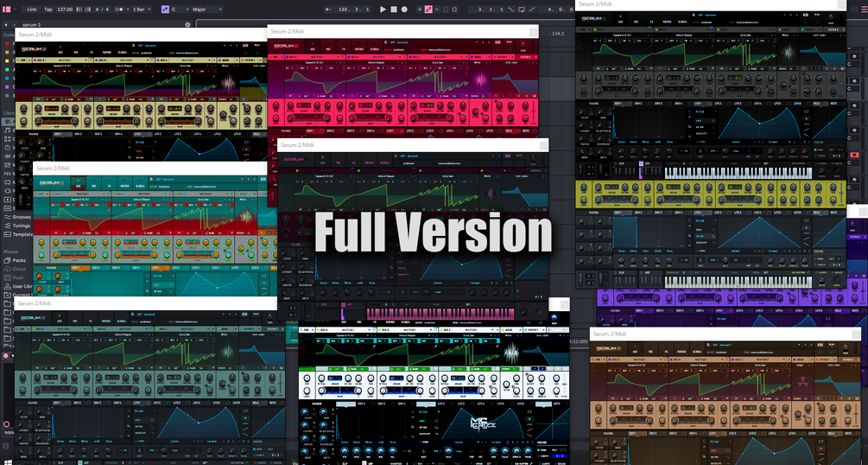868x465 pixels.
Task: Click the purple Scale Mode key icon
Action: click(x=165, y=10)
